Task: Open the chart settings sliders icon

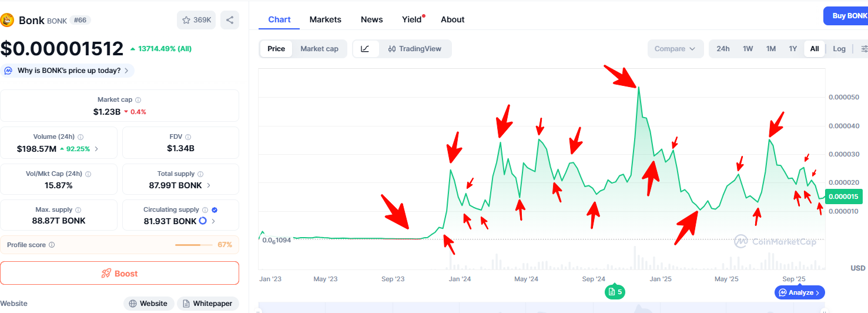Action: [x=863, y=49]
